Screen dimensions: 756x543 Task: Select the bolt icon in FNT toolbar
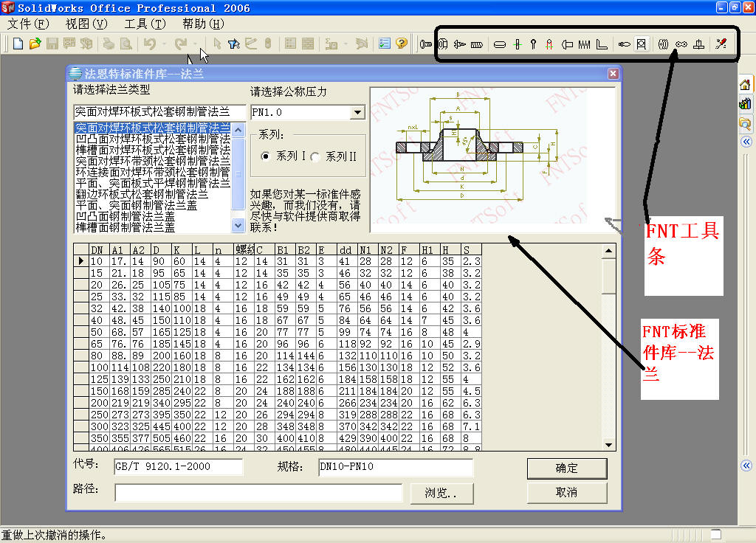425,44
